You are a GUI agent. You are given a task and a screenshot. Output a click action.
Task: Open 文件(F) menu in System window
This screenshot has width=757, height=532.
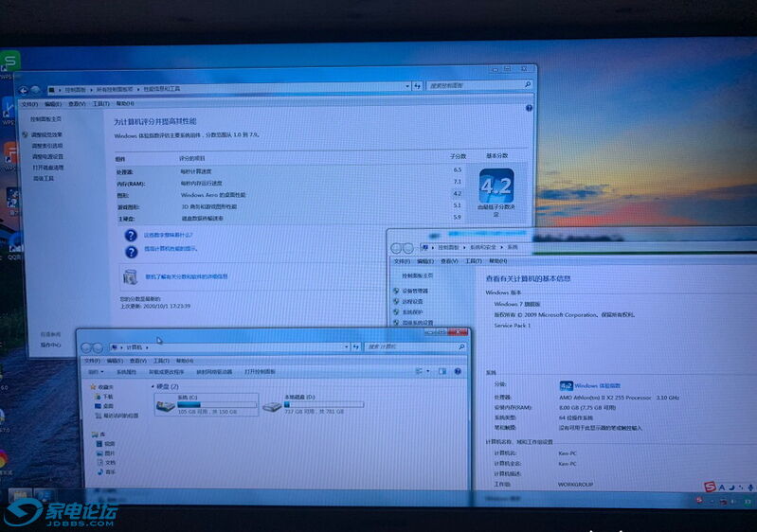click(x=402, y=261)
